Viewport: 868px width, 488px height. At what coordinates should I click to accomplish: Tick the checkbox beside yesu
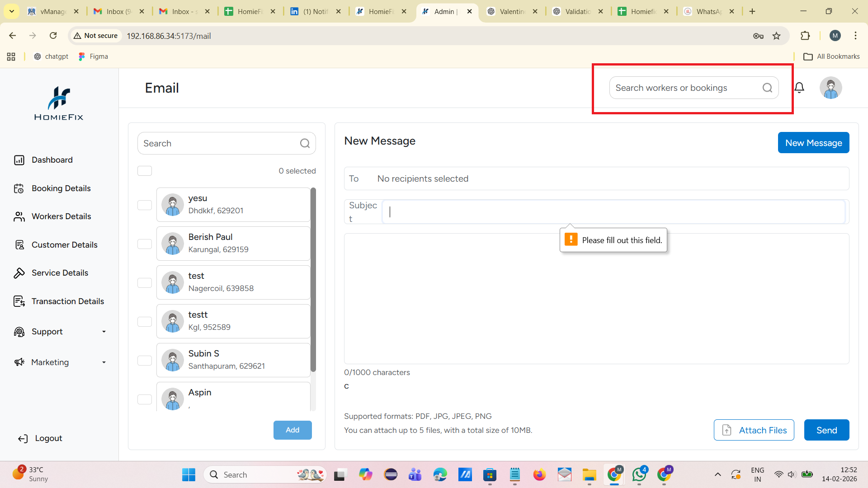click(145, 205)
